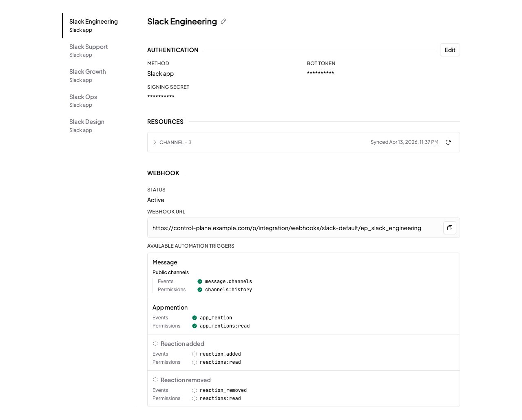Click the AVAILABLE AUTOMATION TRIGGERS label
This screenshot has width=522, height=420.
(x=190, y=246)
